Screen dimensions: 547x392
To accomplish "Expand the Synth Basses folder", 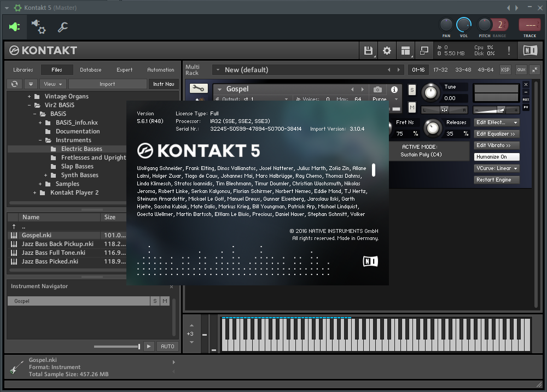I will 46,175.
